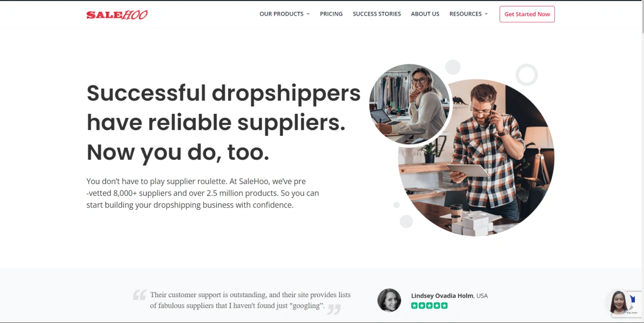Click the Get Started Now button
This screenshot has height=323, width=644.
(527, 14)
